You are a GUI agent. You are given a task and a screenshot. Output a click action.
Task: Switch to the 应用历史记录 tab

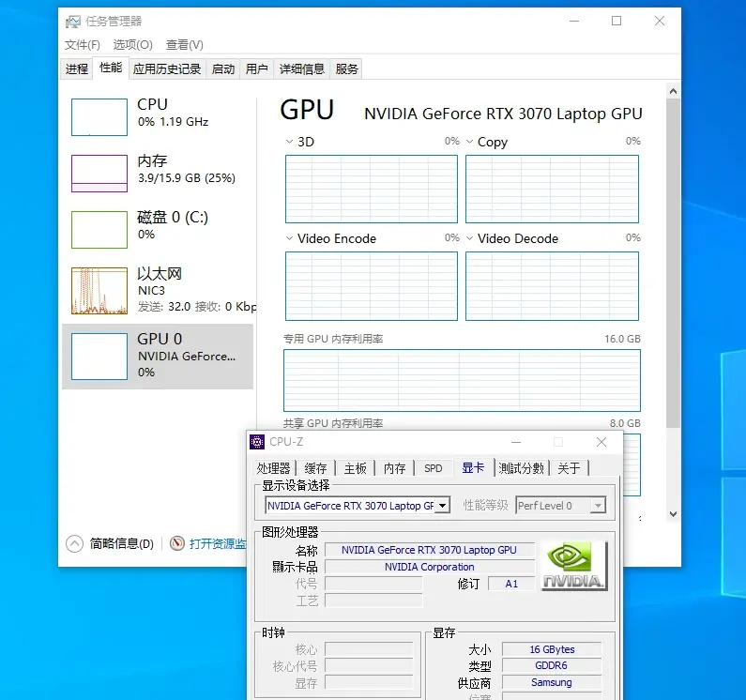click(167, 69)
